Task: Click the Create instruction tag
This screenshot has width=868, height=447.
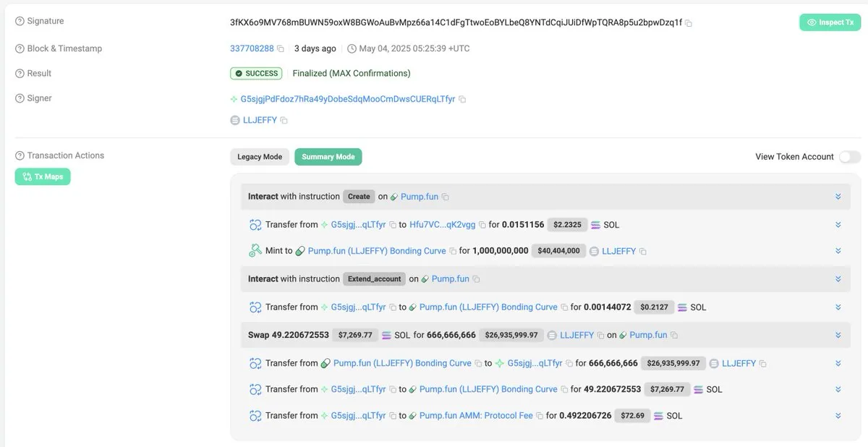Action: pyautogui.click(x=359, y=197)
